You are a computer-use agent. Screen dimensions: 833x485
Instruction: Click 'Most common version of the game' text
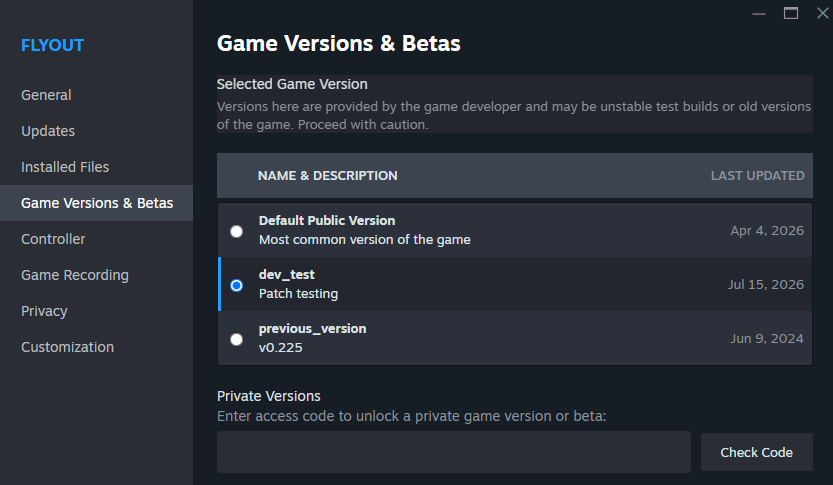click(x=364, y=240)
